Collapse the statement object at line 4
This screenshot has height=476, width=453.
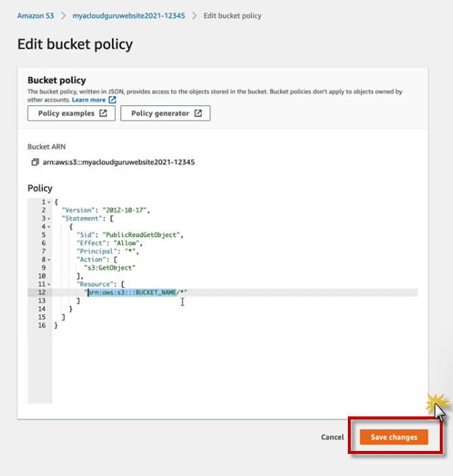pyautogui.click(x=49, y=227)
